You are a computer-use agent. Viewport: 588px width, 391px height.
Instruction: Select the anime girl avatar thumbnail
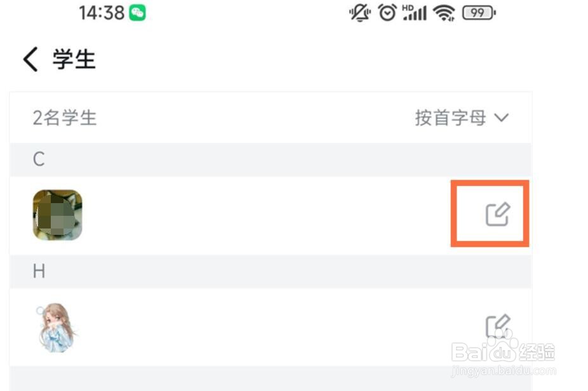click(57, 328)
